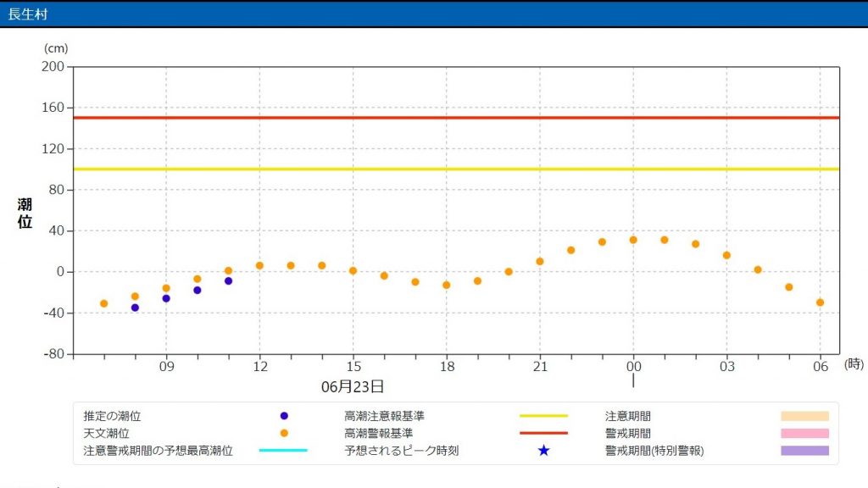Click the yellow advisory threshold line in chart
Screen dimensions: 868x488
[456, 169]
